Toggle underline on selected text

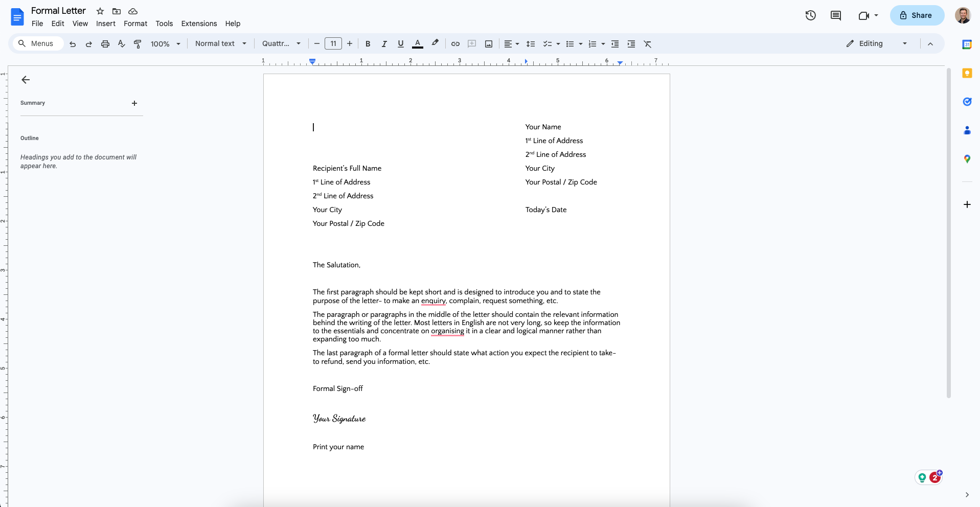[x=400, y=44]
